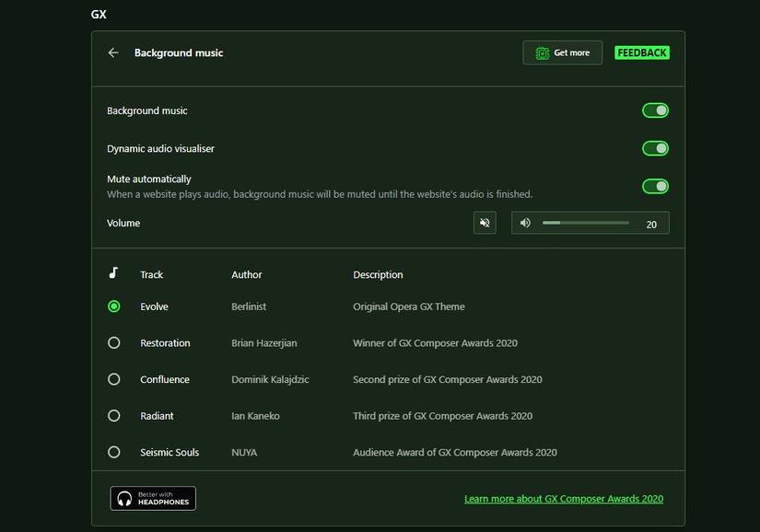
Task: Disable the Background music toggle
Action: click(655, 110)
